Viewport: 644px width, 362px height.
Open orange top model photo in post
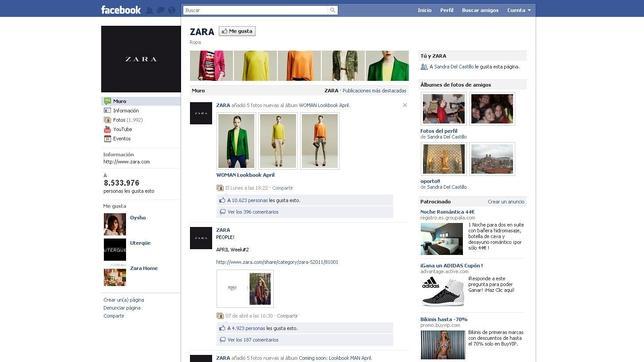(320, 141)
